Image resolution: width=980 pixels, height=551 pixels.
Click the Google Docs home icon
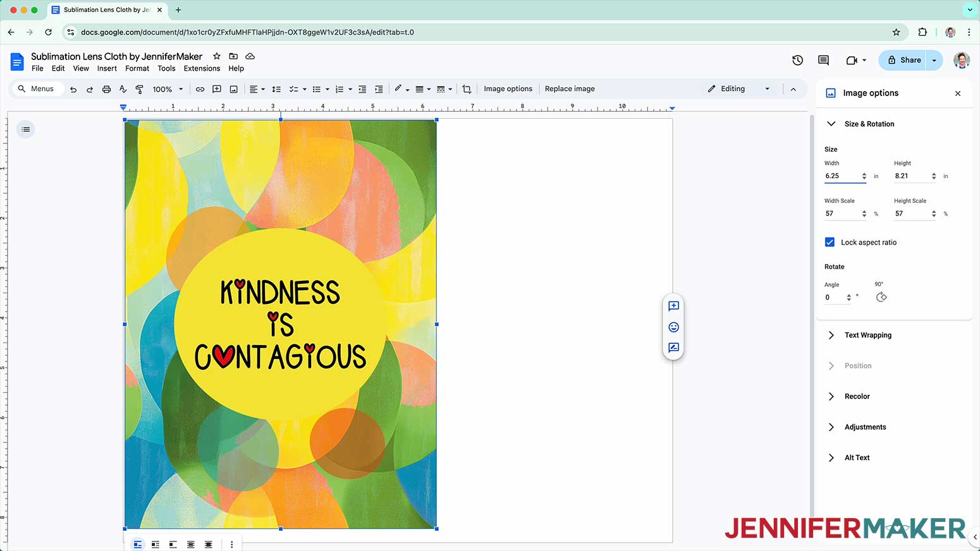[x=17, y=61]
